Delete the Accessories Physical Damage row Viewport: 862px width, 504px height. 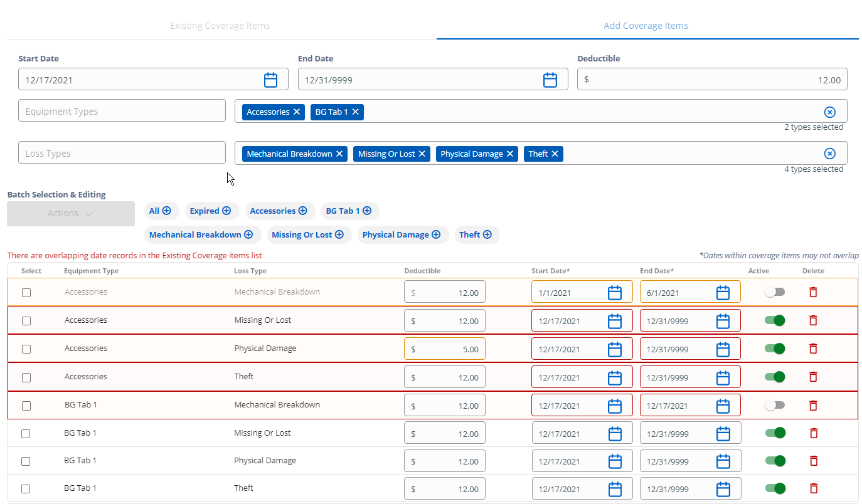pos(813,349)
